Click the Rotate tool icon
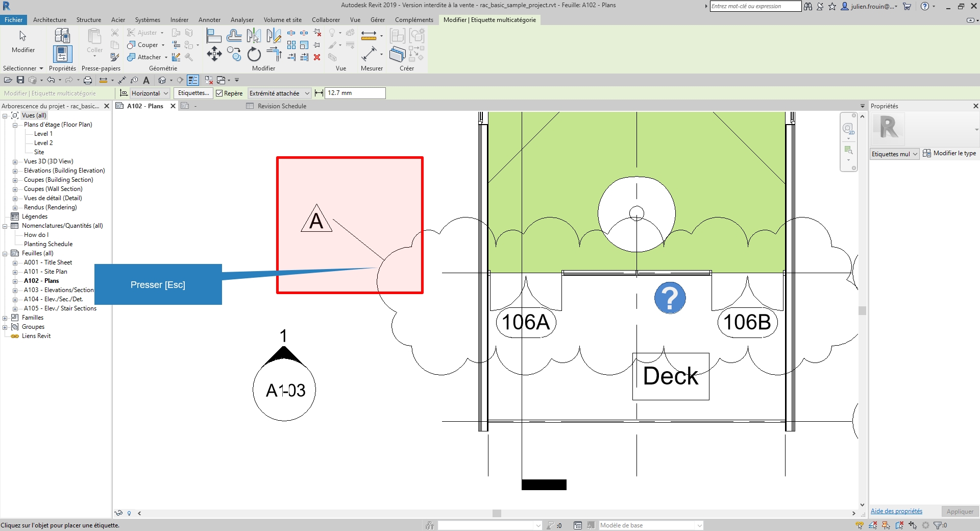Viewport: 980px width, 531px height. click(x=254, y=54)
